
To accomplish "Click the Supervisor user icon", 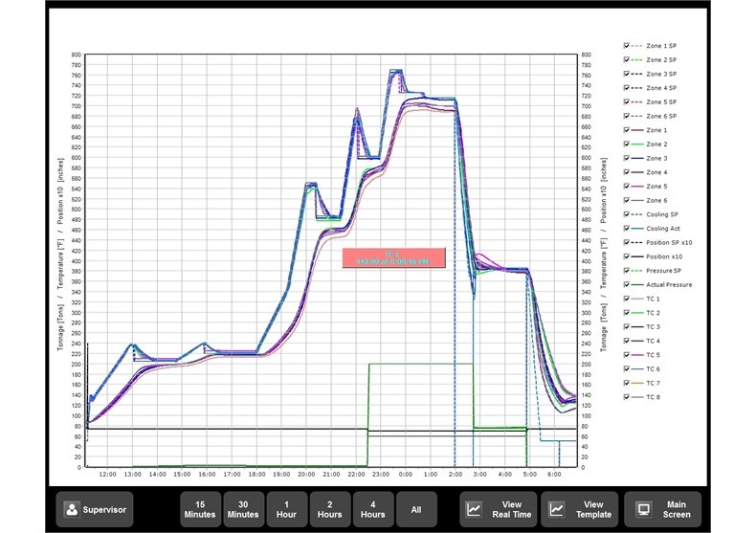I will click(70, 510).
